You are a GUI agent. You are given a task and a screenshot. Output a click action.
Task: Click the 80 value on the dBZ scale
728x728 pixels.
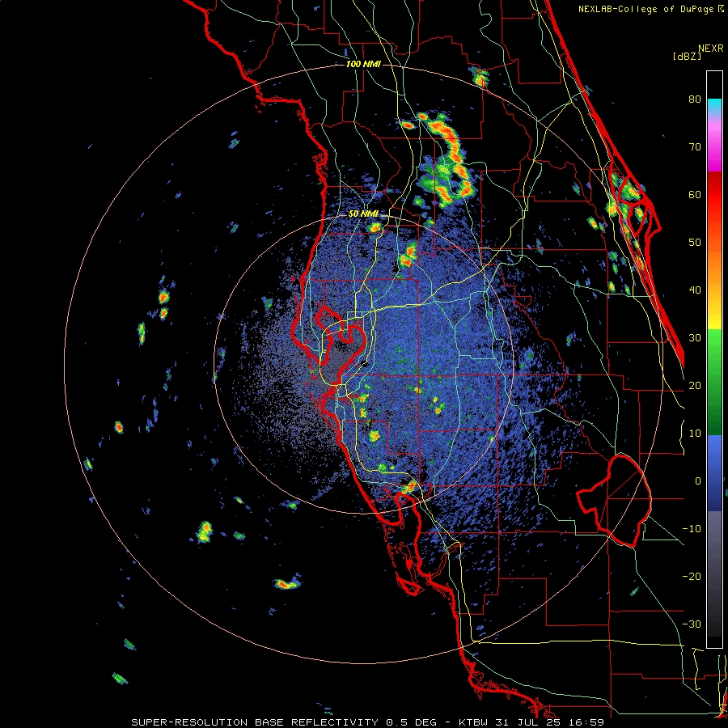[695, 99]
